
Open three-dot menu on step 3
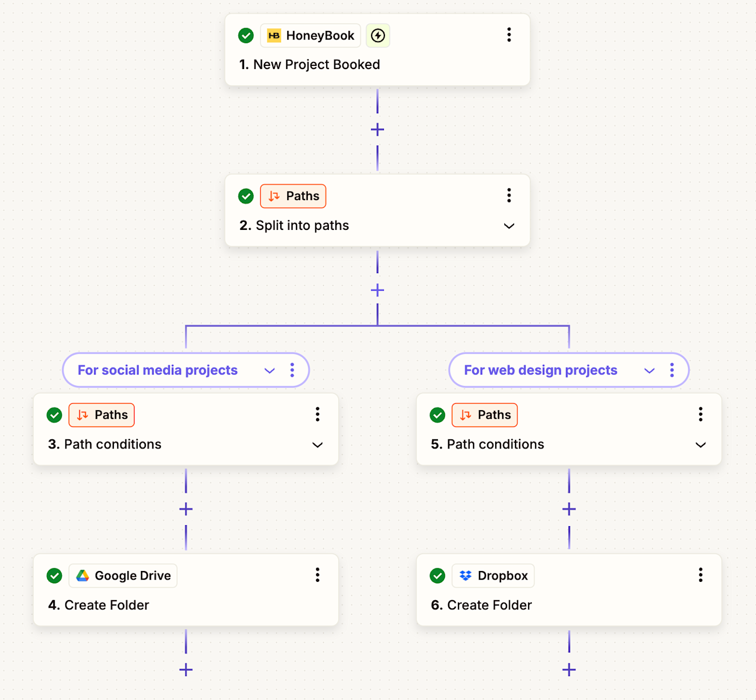coord(318,414)
